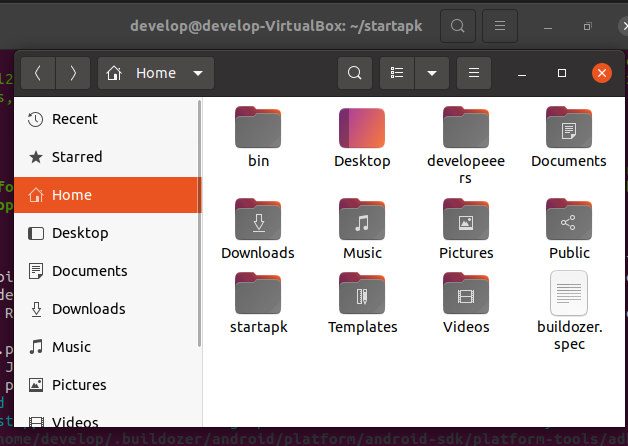Open Documents from the sidebar
The width and height of the screenshot is (628, 446).
[x=107, y=271]
